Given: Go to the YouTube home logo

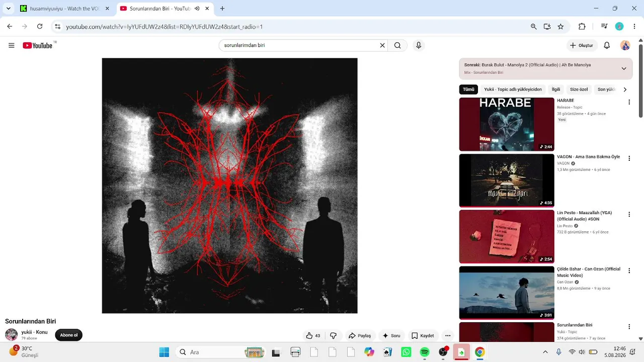Looking at the screenshot, I should click(38, 45).
